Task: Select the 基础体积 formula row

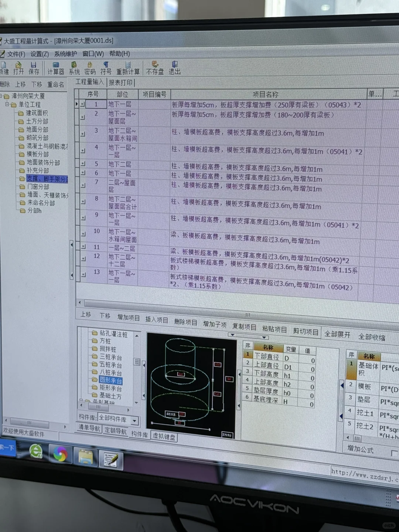Action: [x=372, y=370]
